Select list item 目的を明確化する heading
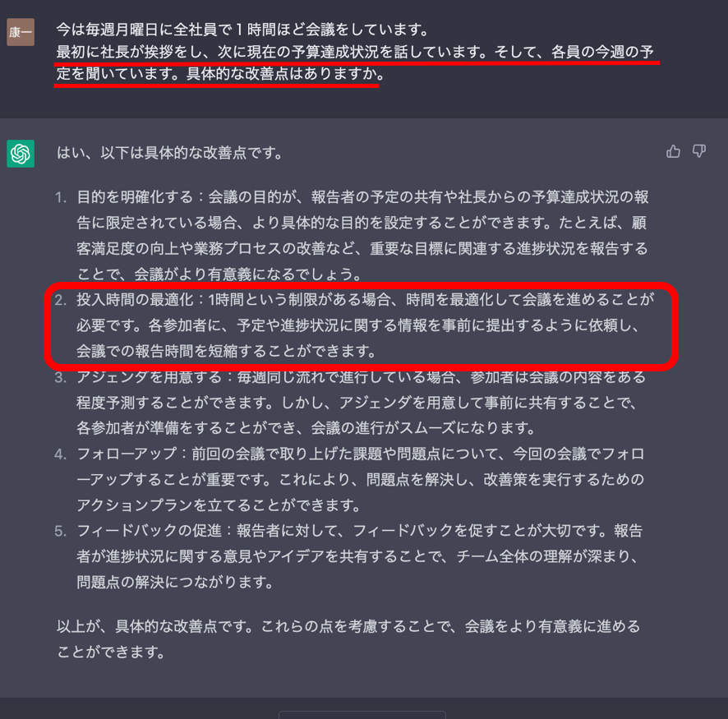This screenshot has width=728, height=719. coord(135,197)
